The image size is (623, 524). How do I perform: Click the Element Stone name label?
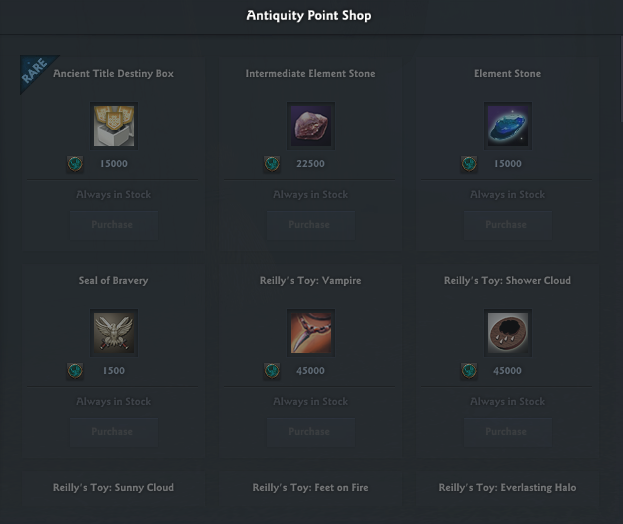pos(507,74)
